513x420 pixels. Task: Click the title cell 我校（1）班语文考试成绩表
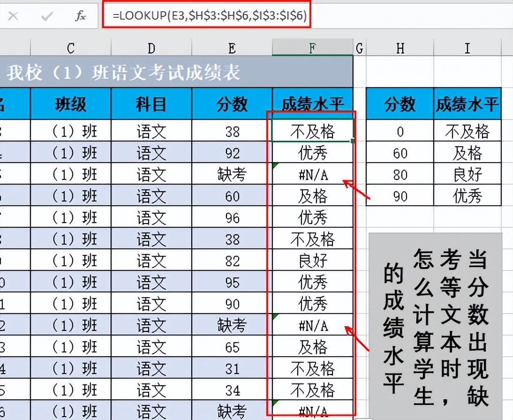point(177,72)
